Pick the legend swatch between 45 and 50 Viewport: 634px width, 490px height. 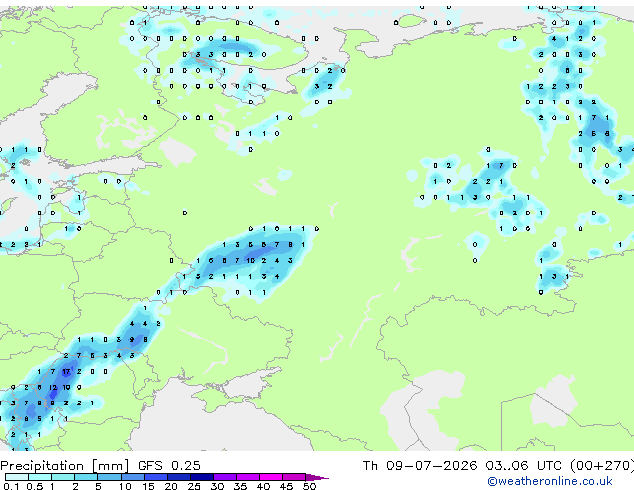click(294, 477)
